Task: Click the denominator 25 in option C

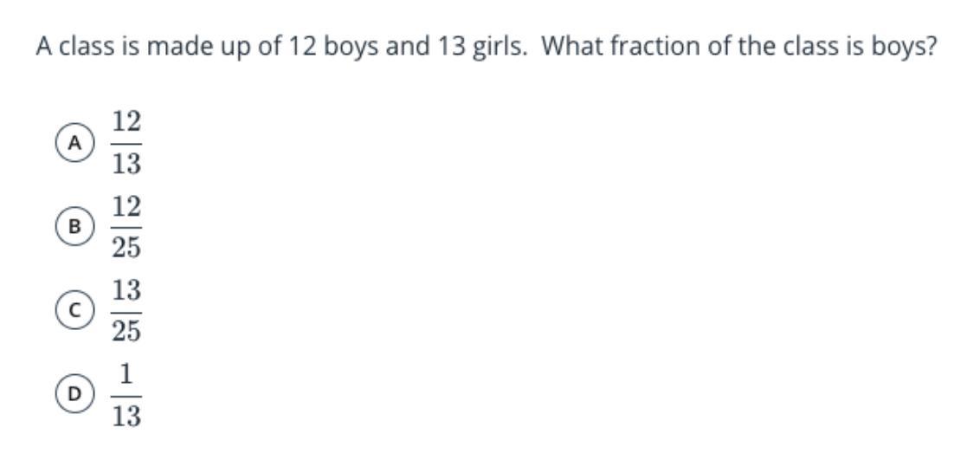Action: point(127,332)
